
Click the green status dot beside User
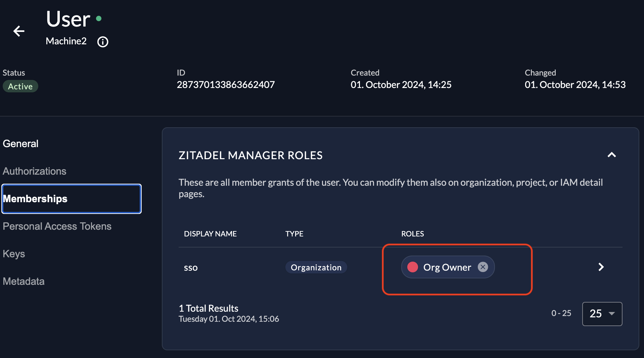tap(99, 18)
